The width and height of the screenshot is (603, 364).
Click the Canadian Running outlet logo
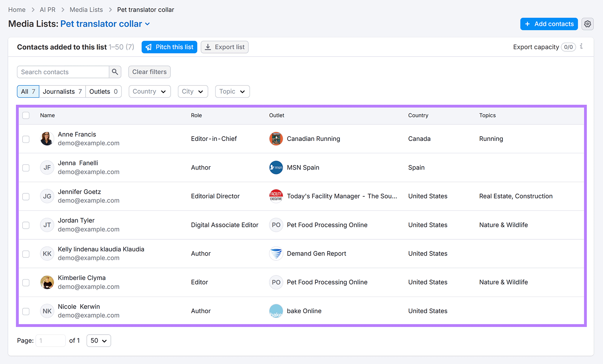click(x=276, y=139)
